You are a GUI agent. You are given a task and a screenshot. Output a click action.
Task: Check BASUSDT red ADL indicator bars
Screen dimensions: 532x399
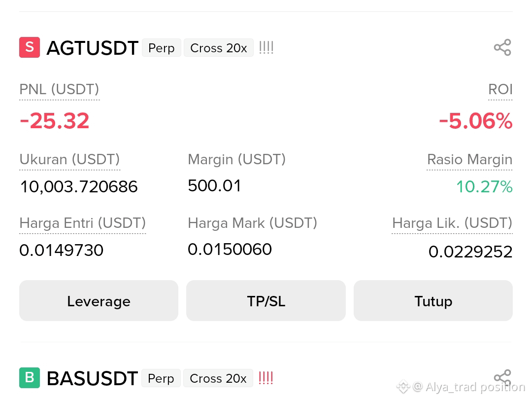[x=266, y=378]
